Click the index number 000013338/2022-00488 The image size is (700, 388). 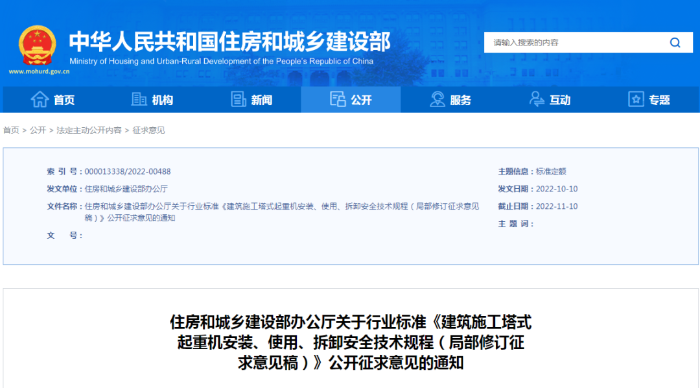(x=128, y=171)
